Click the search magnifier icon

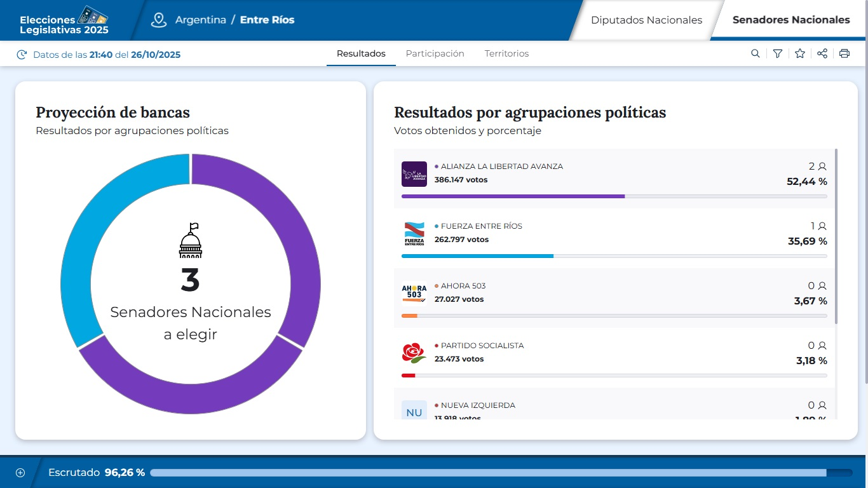pyautogui.click(x=755, y=54)
